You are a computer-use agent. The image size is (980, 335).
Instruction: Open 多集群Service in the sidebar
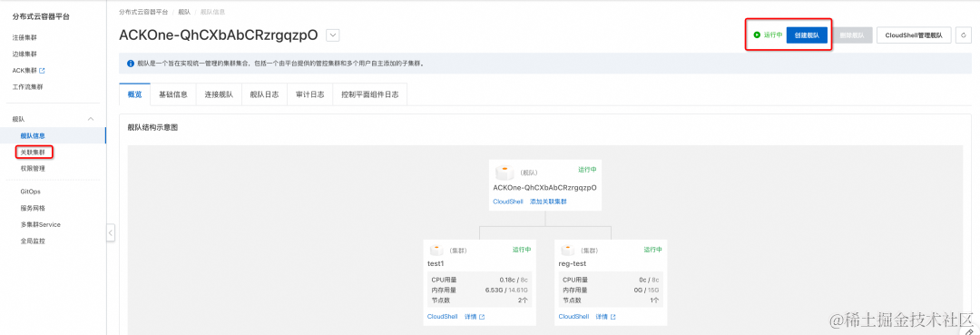40,224
